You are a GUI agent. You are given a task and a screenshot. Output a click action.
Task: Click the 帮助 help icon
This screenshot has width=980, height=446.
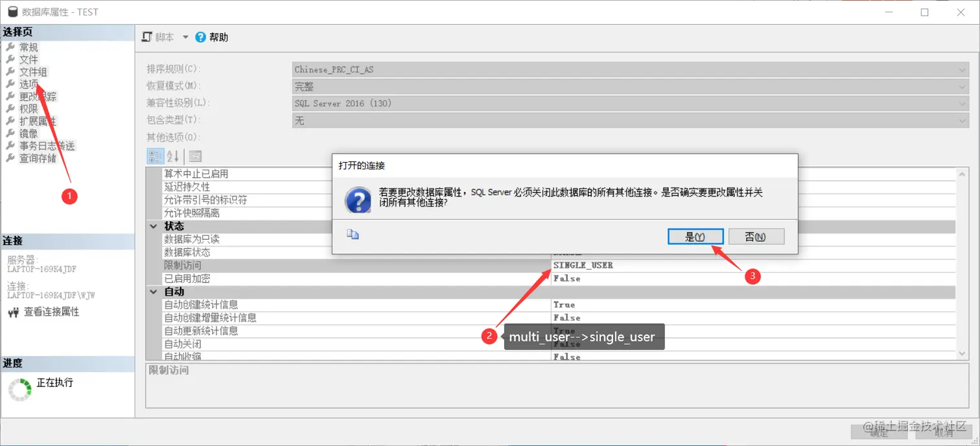coord(201,37)
